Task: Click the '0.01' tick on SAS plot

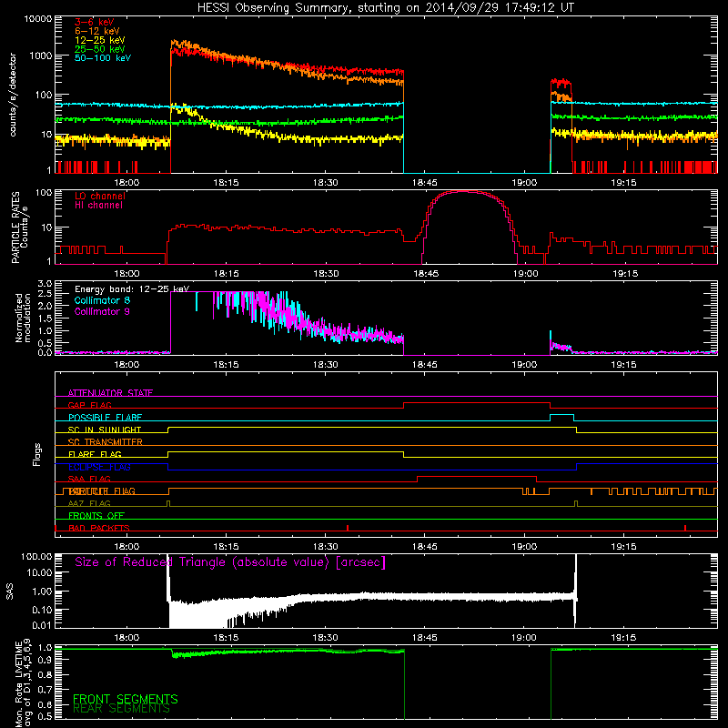Action: click(x=42, y=625)
